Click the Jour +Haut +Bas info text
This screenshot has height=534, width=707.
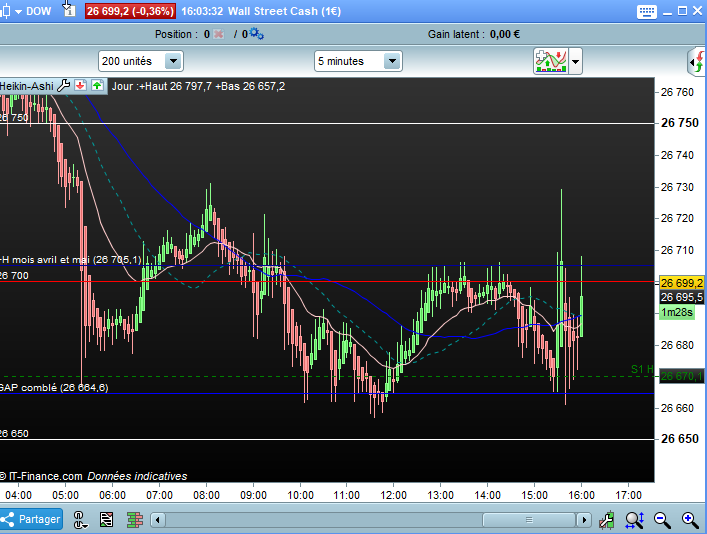(x=198, y=86)
